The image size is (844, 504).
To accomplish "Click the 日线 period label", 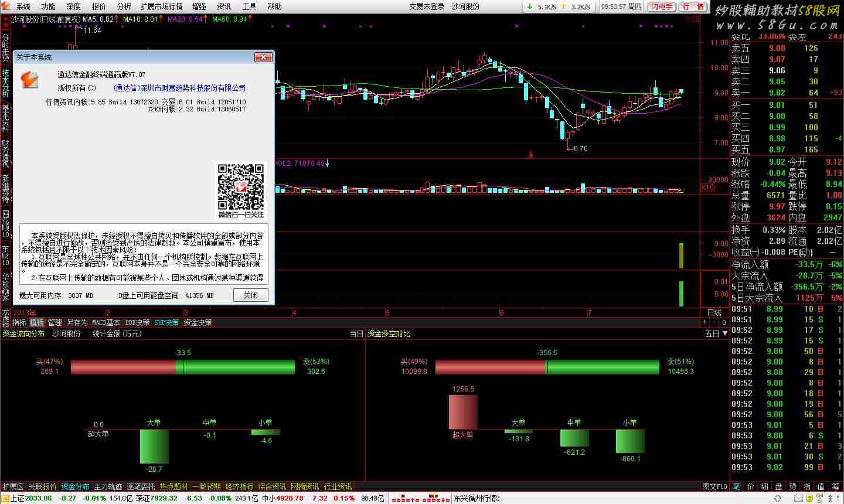I will pyautogui.click(x=714, y=313).
